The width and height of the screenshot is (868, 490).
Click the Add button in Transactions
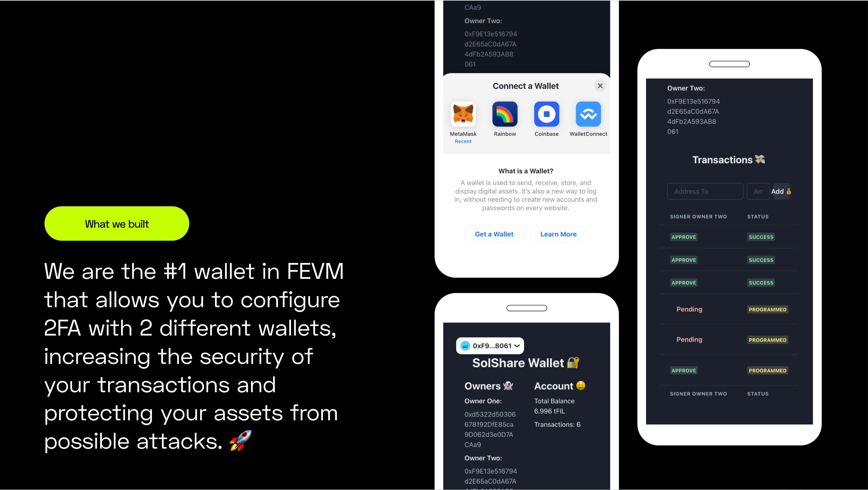782,191
